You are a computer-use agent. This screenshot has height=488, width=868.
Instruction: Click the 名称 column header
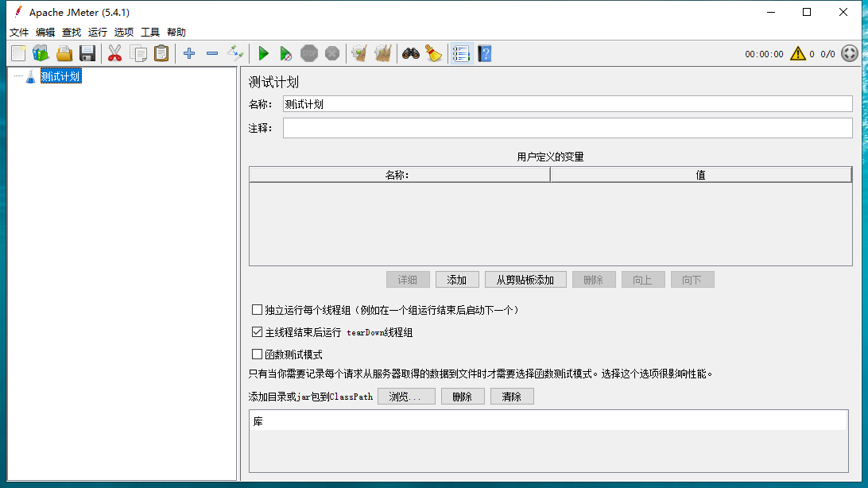click(400, 175)
